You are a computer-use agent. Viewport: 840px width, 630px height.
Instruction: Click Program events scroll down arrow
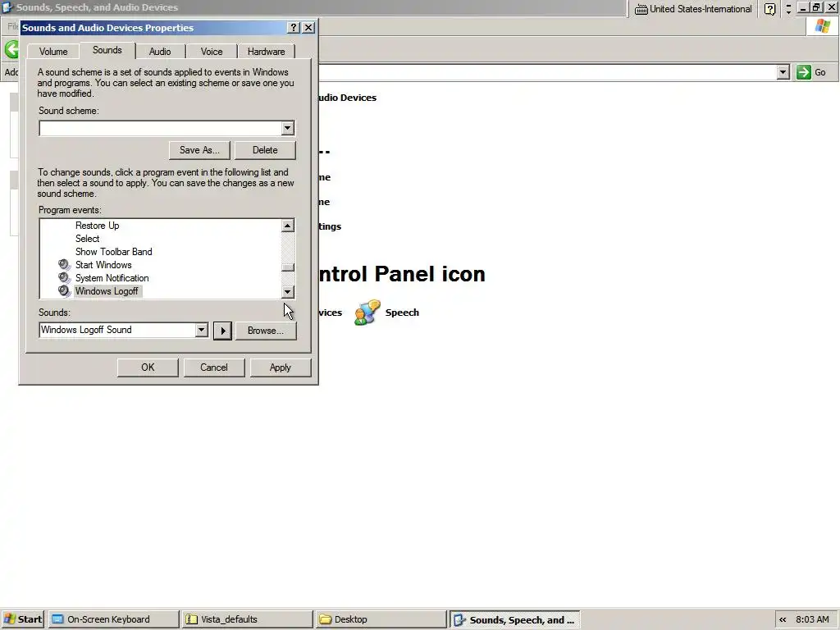tap(288, 292)
